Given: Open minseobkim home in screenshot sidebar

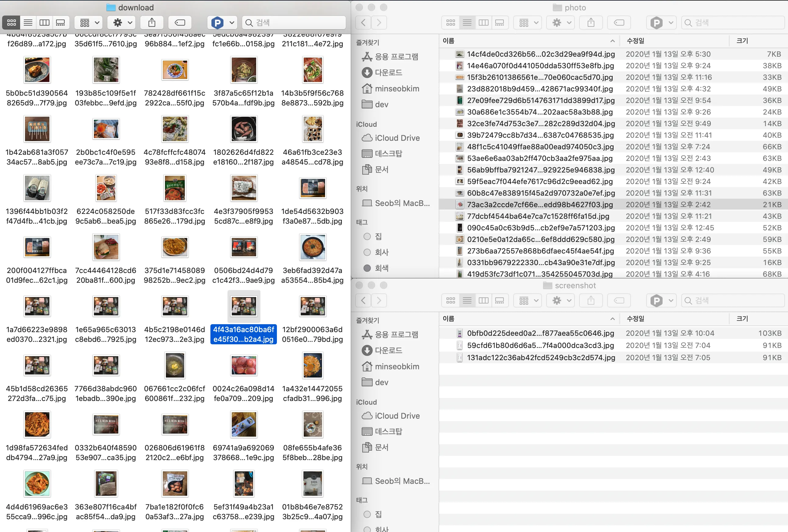Looking at the screenshot, I should pos(397,366).
